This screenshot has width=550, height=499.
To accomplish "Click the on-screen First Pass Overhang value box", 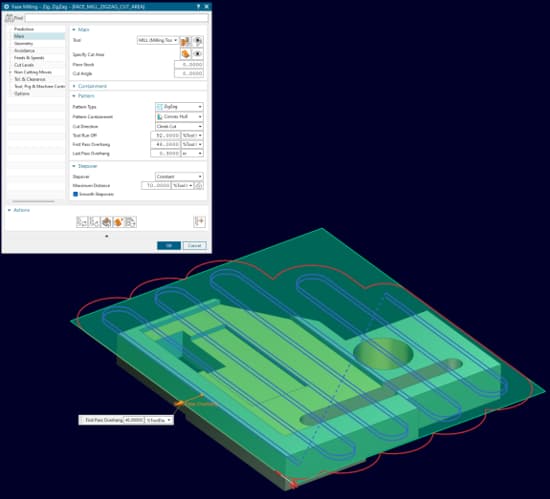I will click(x=134, y=420).
